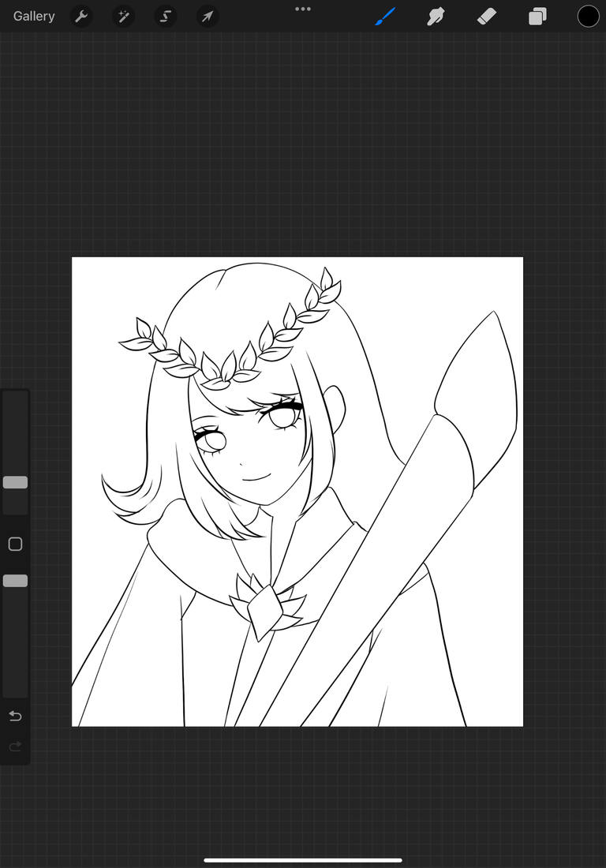Open the Adjustments magic wand menu
The height and width of the screenshot is (868, 606).
(123, 17)
